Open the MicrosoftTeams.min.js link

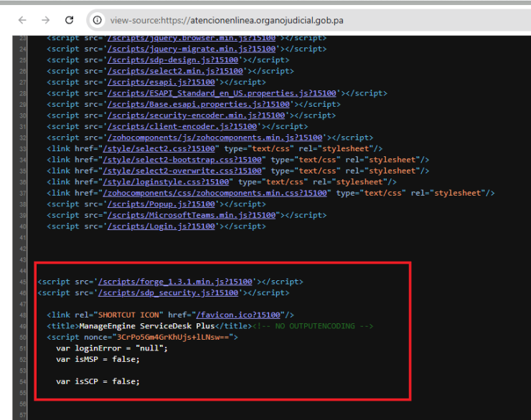coord(192,216)
